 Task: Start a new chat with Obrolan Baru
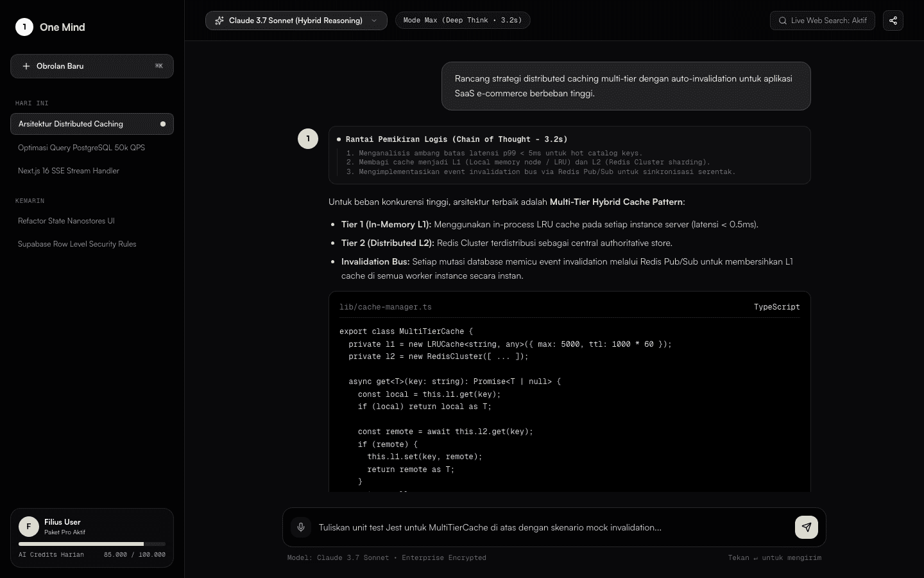pos(92,66)
